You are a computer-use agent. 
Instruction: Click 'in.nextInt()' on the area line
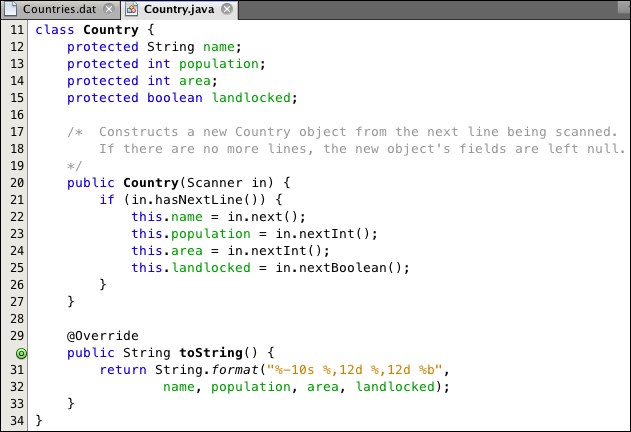(275, 251)
